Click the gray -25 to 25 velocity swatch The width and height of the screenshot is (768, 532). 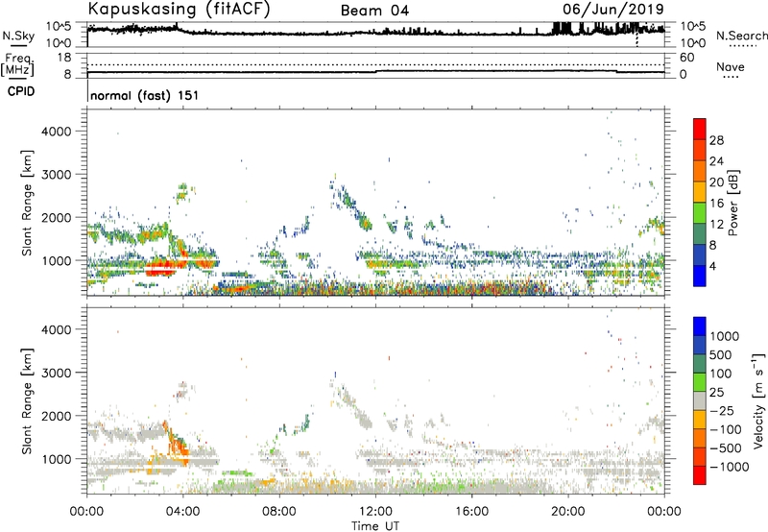tap(700, 401)
